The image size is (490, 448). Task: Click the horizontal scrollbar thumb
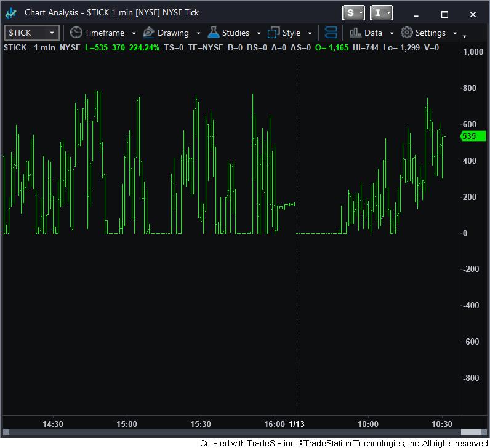coord(471,432)
